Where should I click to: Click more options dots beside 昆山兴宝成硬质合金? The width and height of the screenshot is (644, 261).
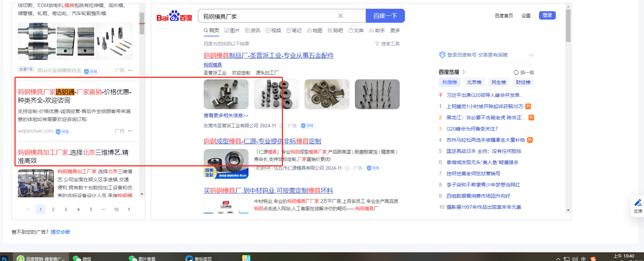pos(130,70)
